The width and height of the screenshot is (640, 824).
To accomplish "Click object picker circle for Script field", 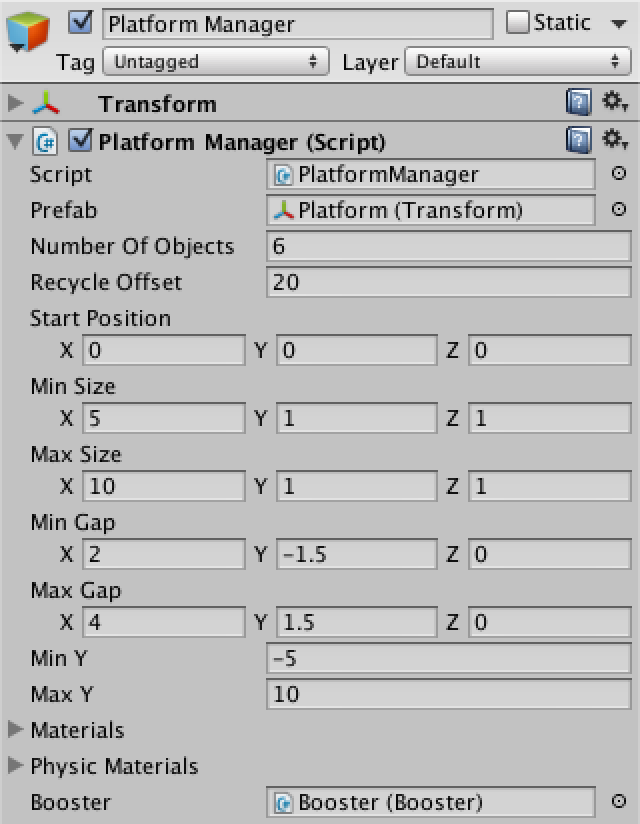I will point(618,173).
